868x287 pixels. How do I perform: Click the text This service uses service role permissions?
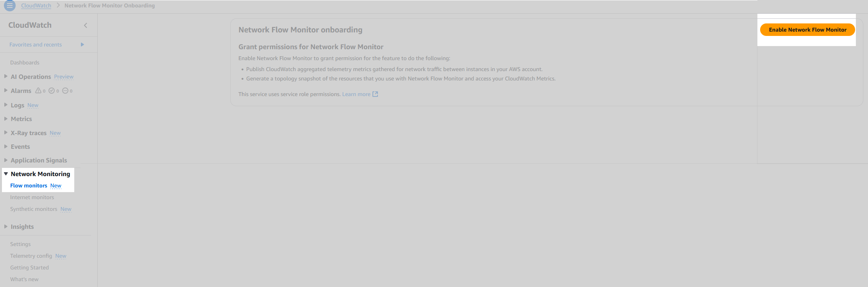[x=290, y=94]
